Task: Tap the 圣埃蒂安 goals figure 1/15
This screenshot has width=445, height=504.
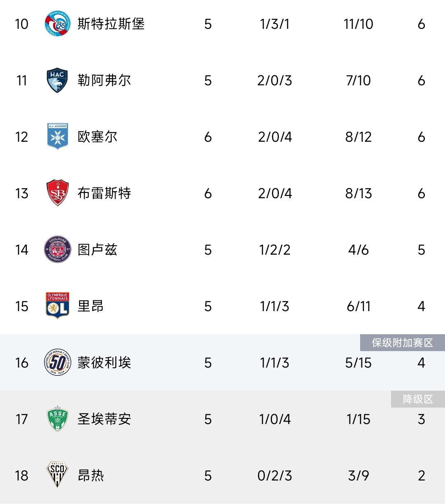Action: (x=358, y=419)
